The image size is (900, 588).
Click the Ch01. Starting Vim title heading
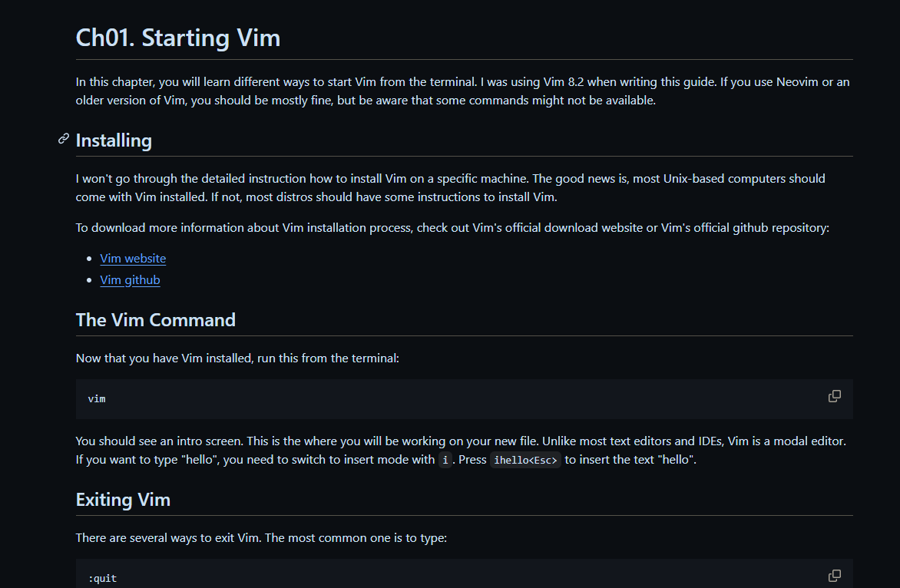pyautogui.click(x=178, y=38)
